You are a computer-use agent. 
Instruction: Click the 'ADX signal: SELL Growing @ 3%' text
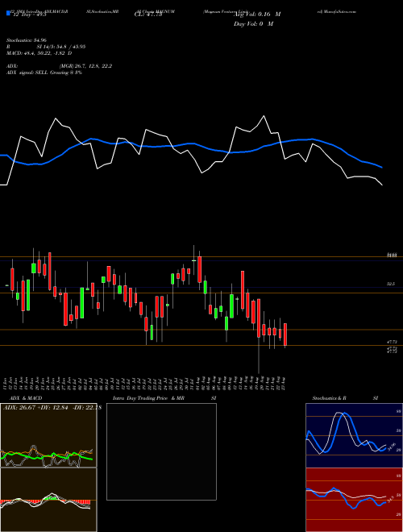click(x=44, y=73)
